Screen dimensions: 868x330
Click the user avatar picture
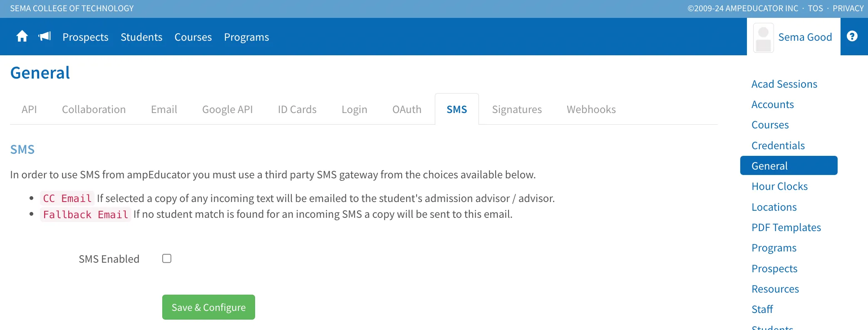coord(764,38)
